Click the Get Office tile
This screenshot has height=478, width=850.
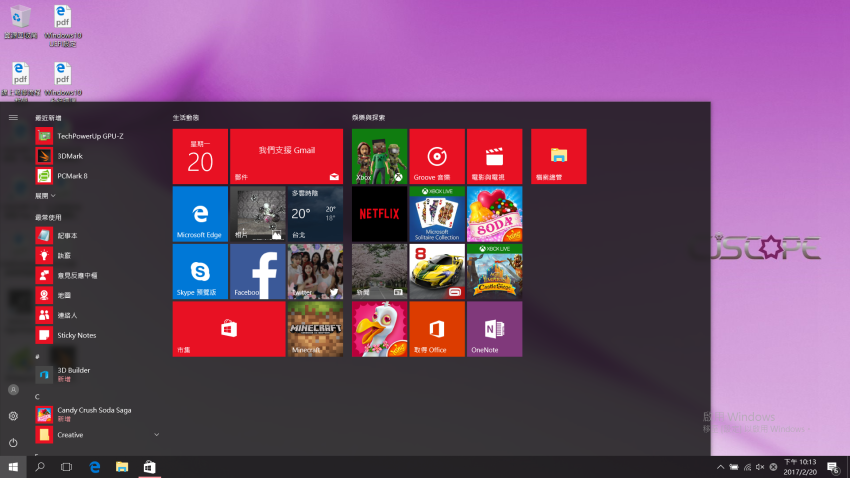(437, 329)
